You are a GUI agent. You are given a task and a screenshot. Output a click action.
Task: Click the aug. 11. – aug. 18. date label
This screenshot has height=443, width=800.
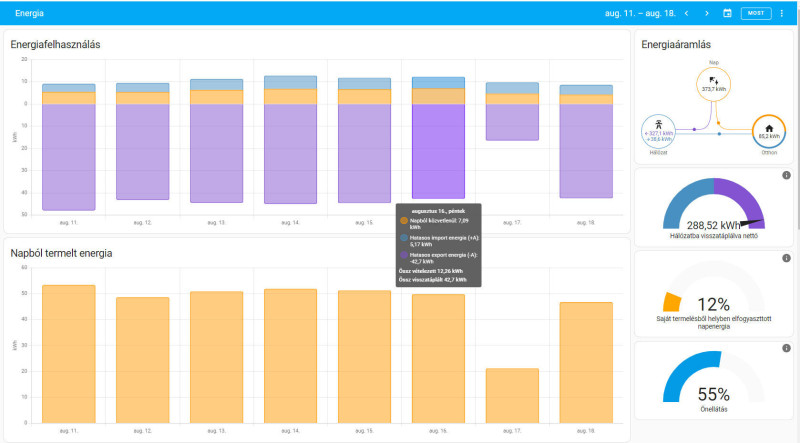click(x=640, y=13)
